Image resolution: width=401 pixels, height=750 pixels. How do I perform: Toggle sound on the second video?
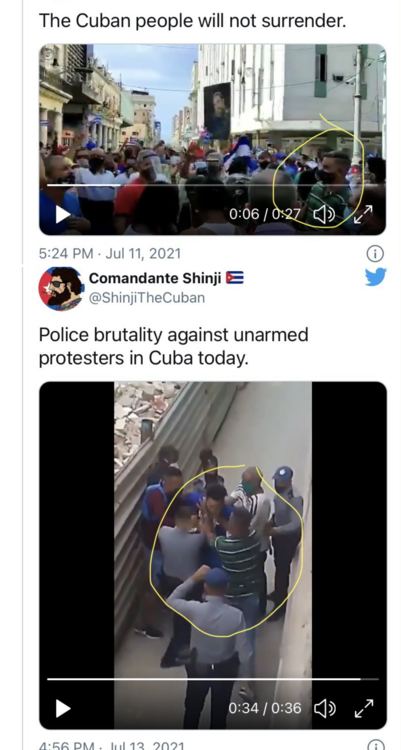coord(324,708)
